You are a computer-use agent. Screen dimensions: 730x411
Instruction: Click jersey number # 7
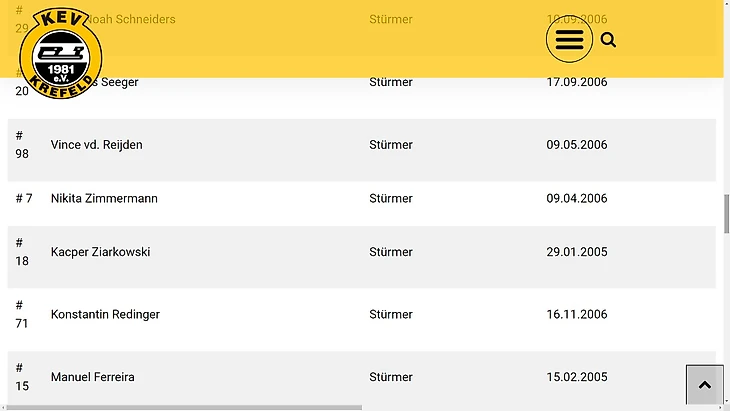pos(24,198)
